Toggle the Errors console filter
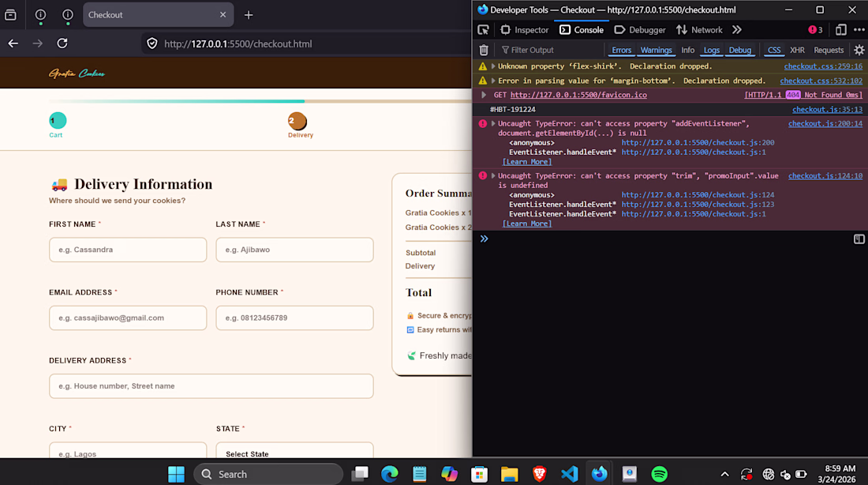Screen dimensions: 868x485 pyautogui.click(x=621, y=50)
